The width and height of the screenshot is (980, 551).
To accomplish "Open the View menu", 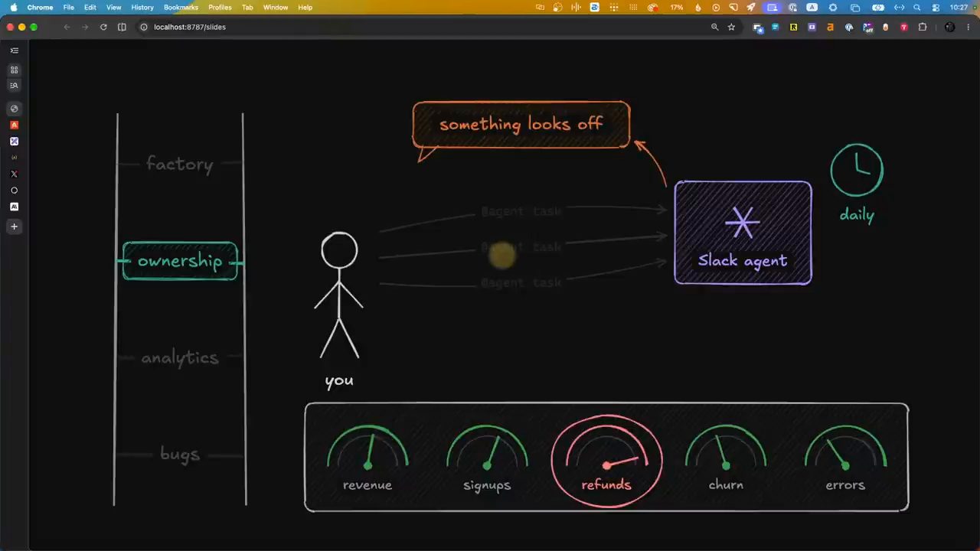I will (113, 7).
